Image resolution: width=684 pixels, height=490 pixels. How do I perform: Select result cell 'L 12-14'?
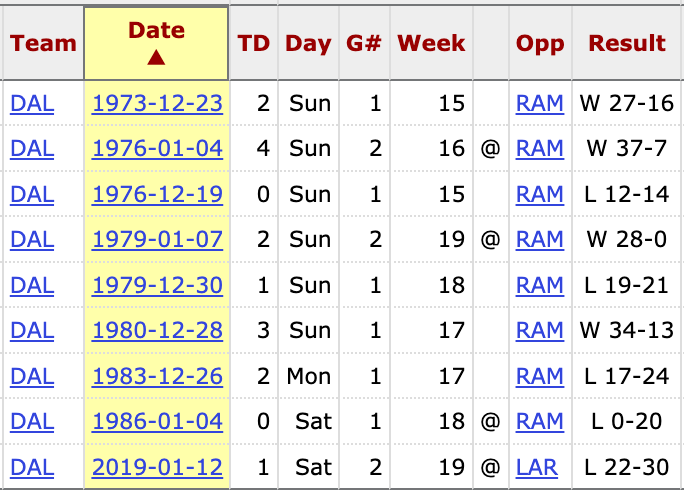point(627,194)
